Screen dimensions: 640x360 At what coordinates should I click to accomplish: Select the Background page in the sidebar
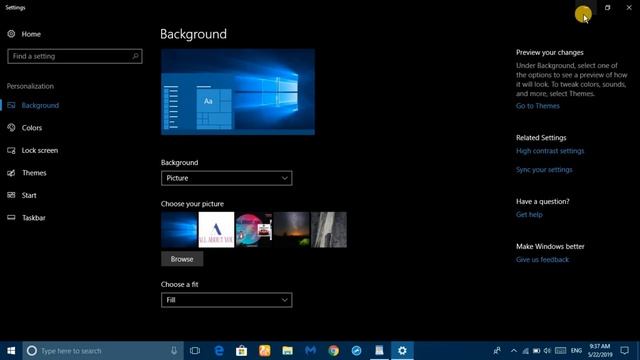[40, 105]
